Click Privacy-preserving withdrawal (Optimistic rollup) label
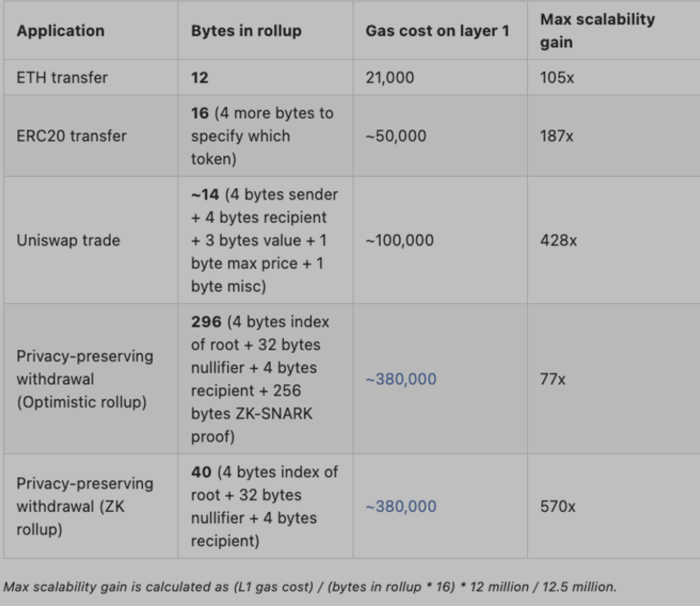The height and width of the screenshot is (606, 700). pyautogui.click(x=84, y=379)
